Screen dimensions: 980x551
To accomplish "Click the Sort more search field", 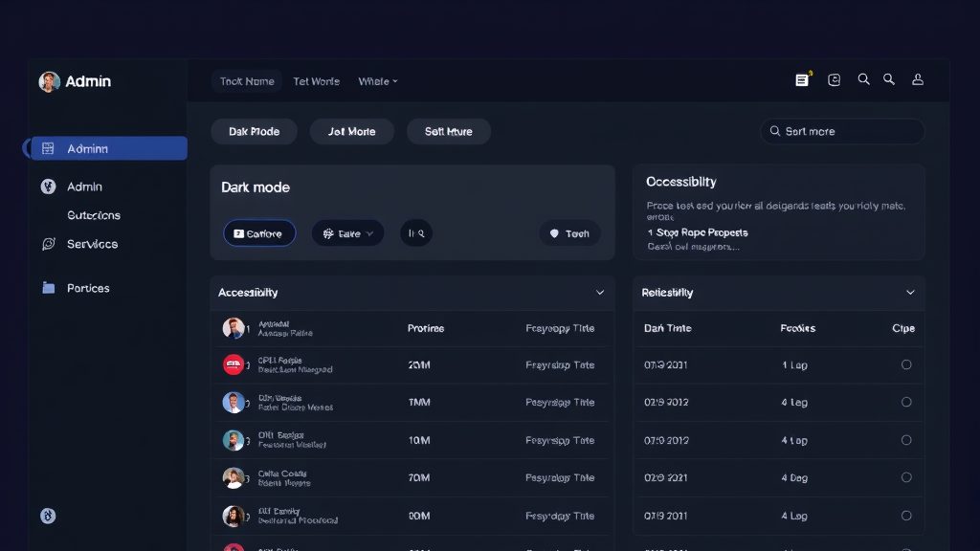I will [842, 131].
